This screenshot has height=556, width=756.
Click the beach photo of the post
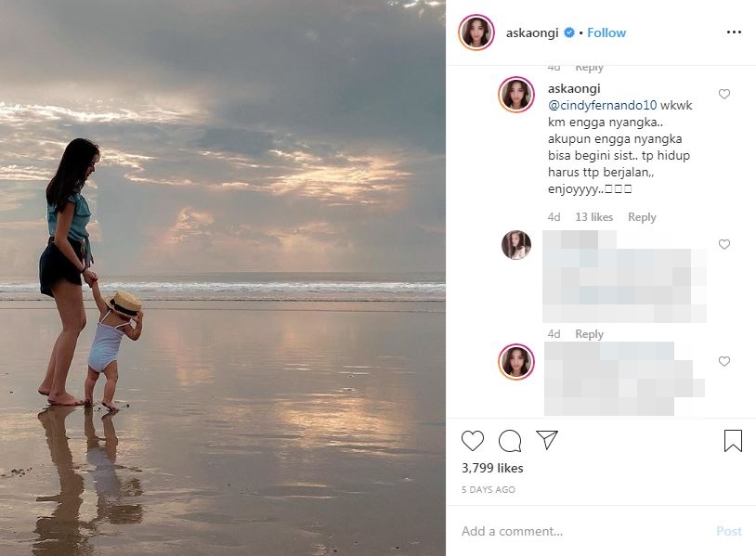(x=223, y=278)
